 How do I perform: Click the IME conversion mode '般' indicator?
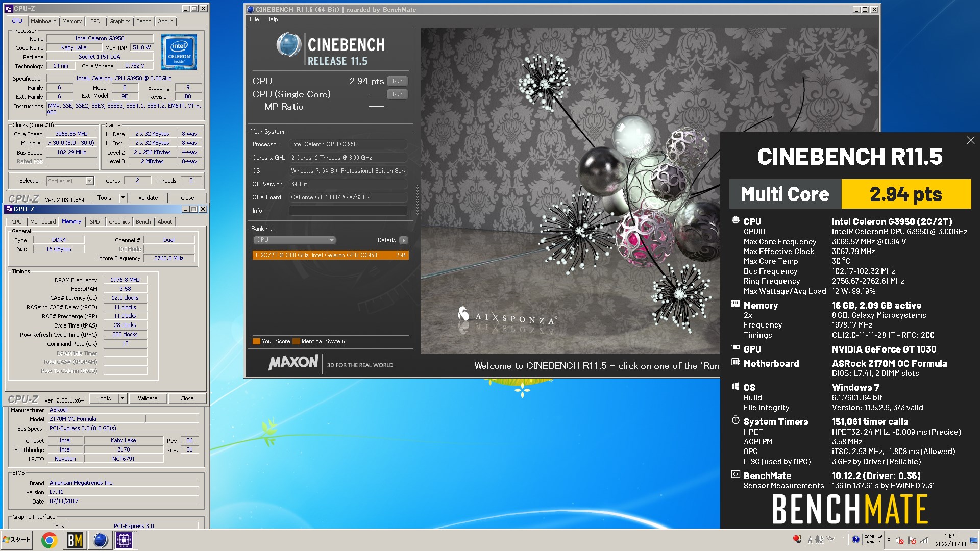(819, 539)
